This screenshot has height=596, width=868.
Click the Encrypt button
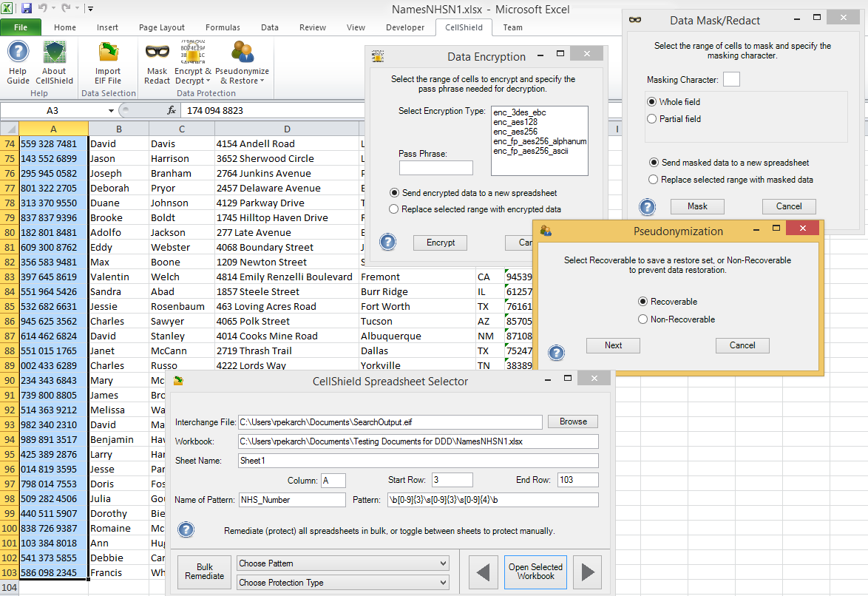pyautogui.click(x=440, y=243)
